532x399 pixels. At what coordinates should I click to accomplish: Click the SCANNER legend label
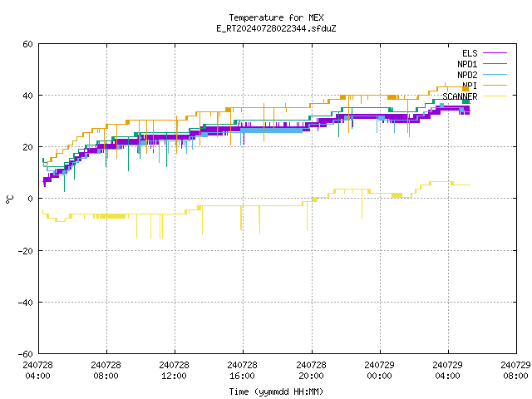[x=460, y=96]
